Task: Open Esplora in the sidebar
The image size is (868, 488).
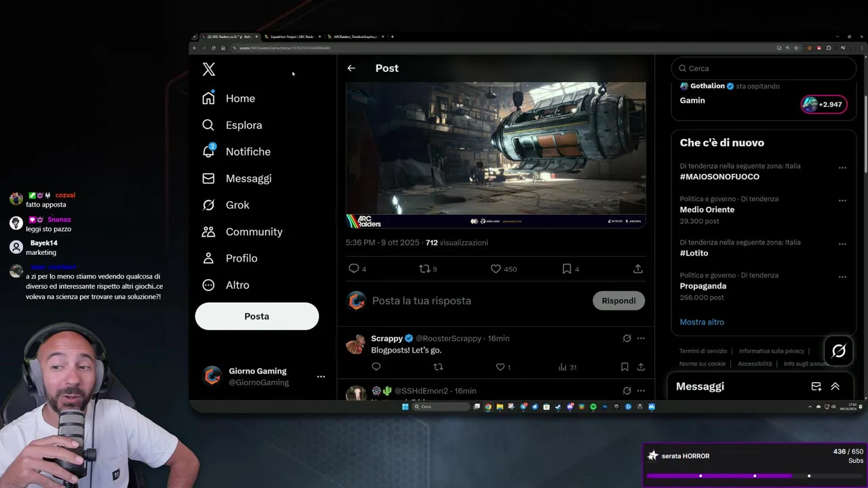Action: click(232, 125)
